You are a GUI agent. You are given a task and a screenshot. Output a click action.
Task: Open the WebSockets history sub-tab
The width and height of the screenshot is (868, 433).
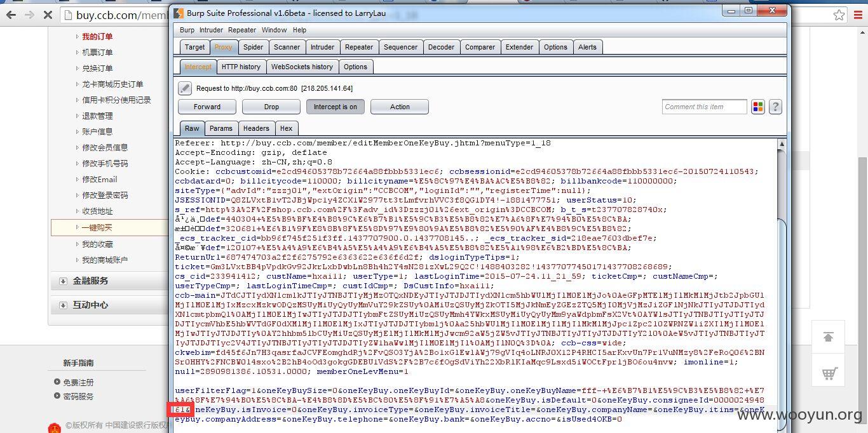tap(302, 67)
